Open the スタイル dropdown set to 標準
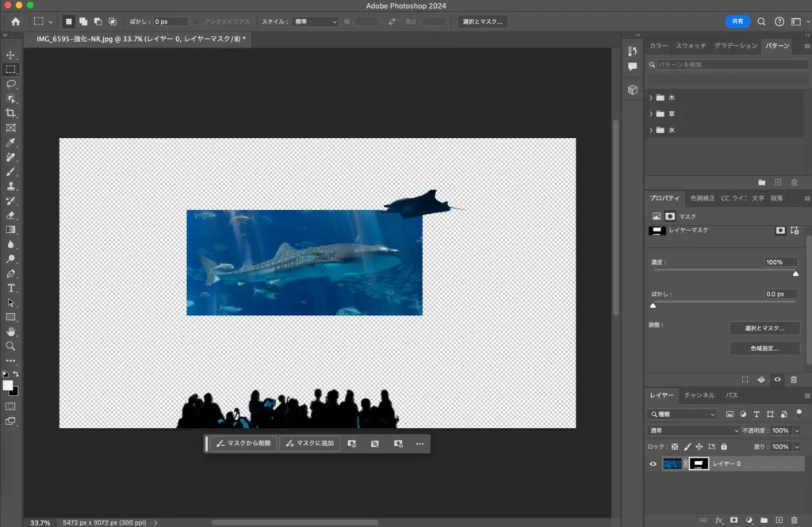 (x=315, y=21)
